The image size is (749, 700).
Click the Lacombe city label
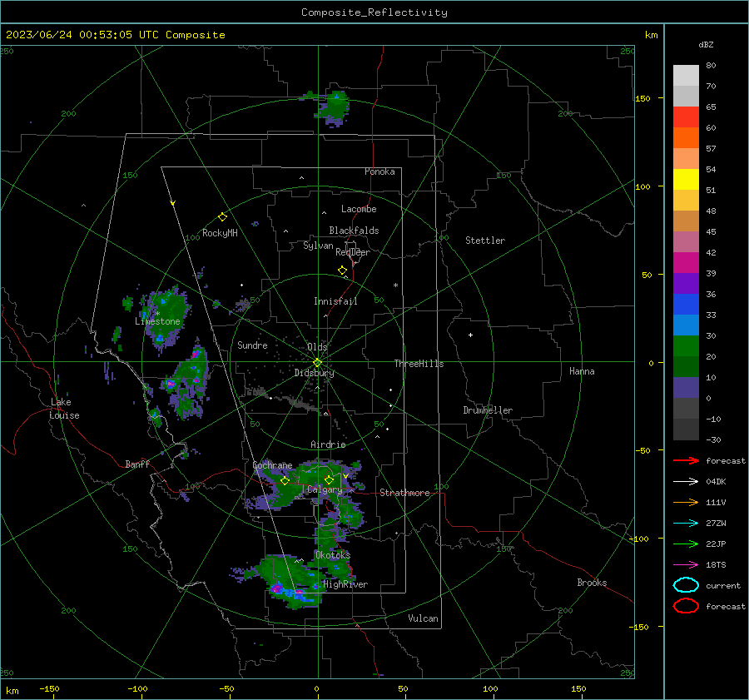click(x=359, y=209)
